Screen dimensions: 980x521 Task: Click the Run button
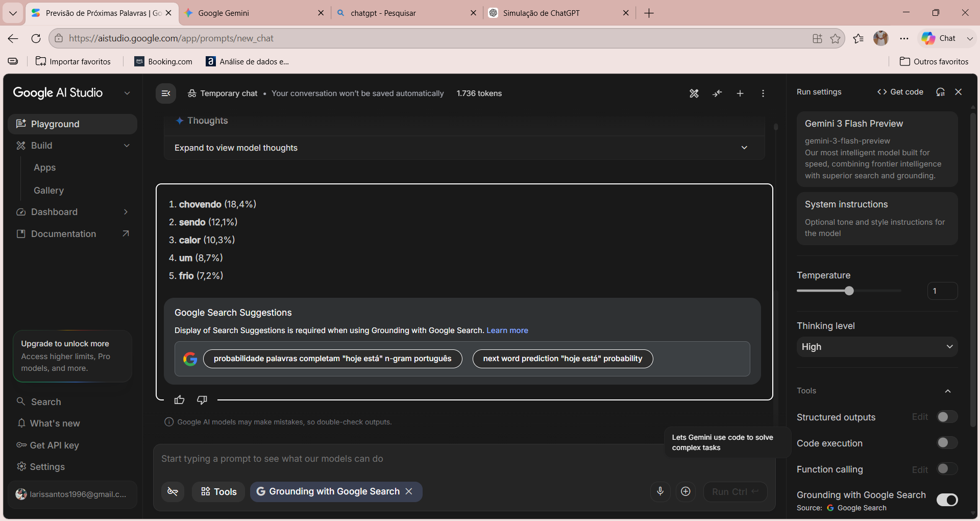click(x=735, y=491)
